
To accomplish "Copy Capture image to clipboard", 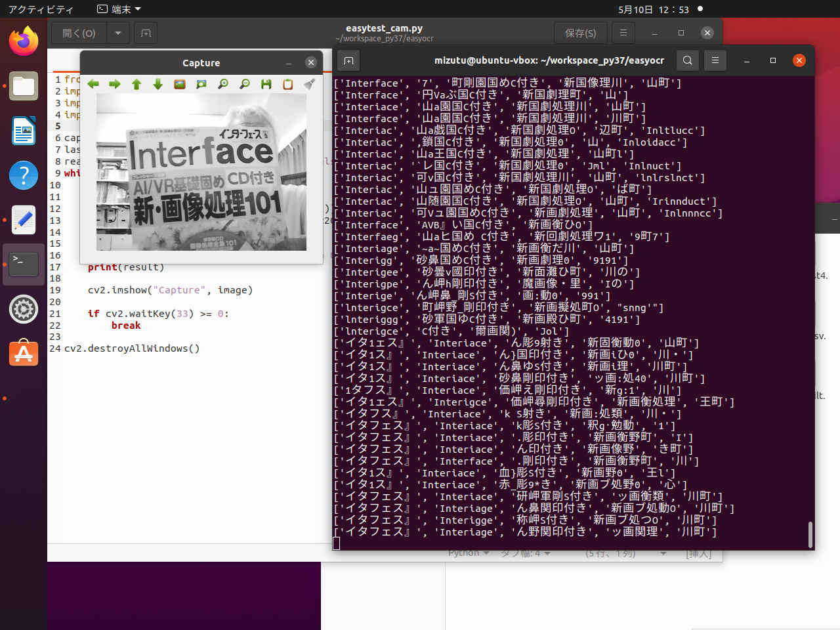I will (x=287, y=84).
